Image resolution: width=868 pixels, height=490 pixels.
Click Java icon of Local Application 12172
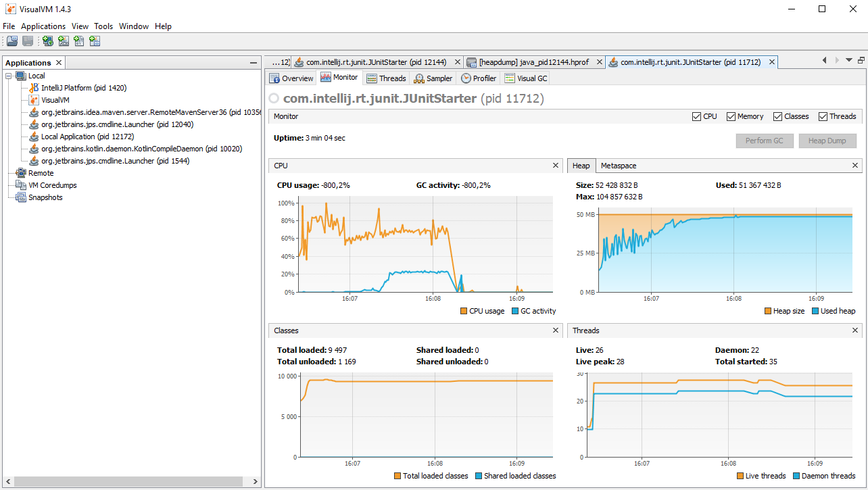pos(34,137)
